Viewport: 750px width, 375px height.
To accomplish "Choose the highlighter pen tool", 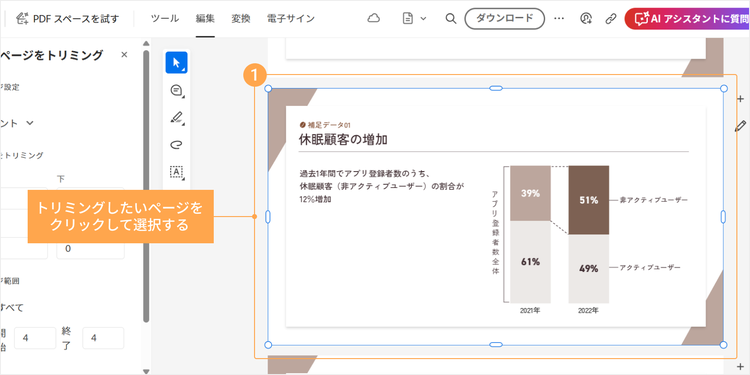I will (x=176, y=118).
